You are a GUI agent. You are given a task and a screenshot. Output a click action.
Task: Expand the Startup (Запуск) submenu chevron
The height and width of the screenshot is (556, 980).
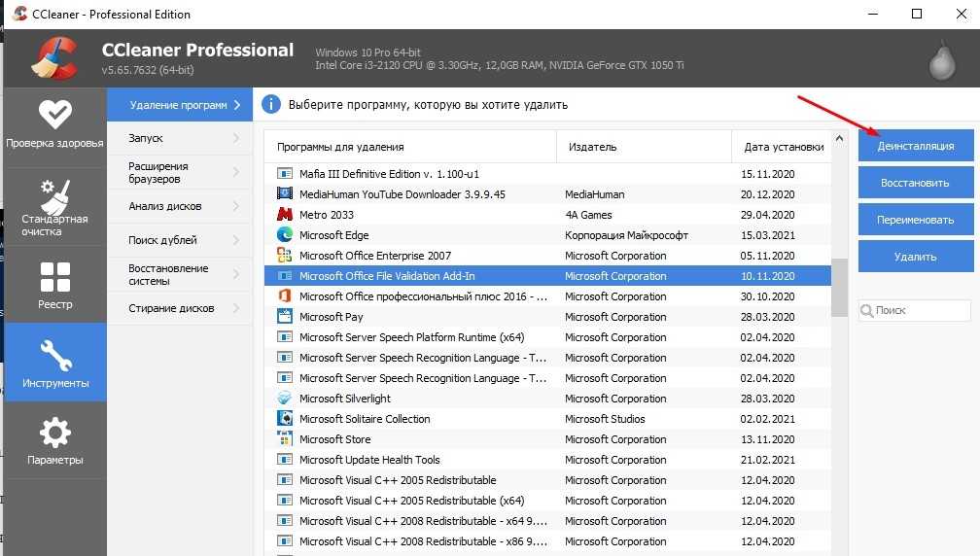(236, 139)
